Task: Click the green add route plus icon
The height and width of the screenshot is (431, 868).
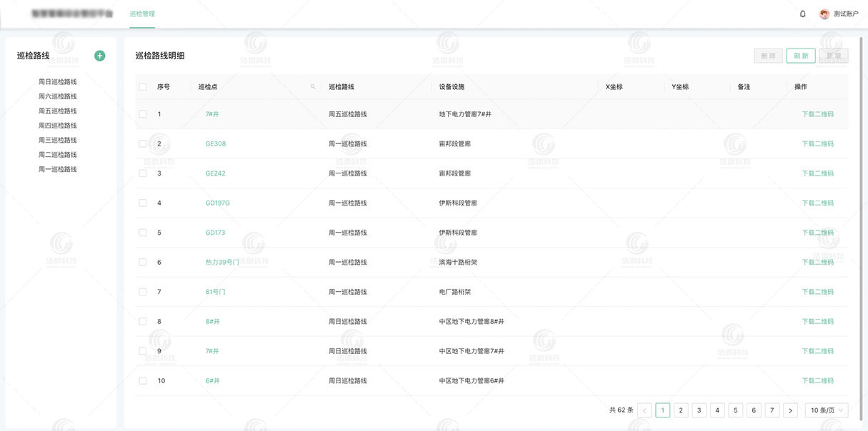Action: [x=100, y=56]
